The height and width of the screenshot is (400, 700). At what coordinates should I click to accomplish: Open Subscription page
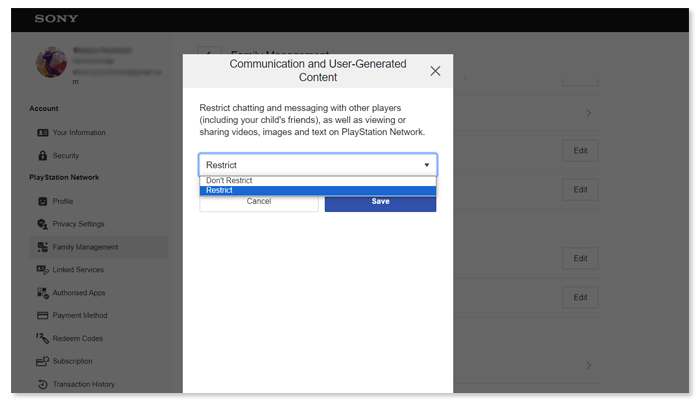[x=72, y=361]
